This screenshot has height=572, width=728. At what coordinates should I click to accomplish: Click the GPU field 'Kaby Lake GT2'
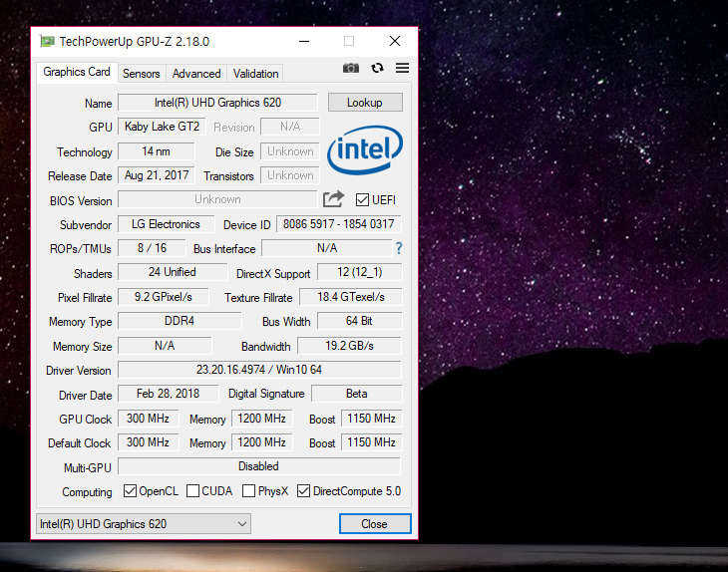pyautogui.click(x=162, y=127)
